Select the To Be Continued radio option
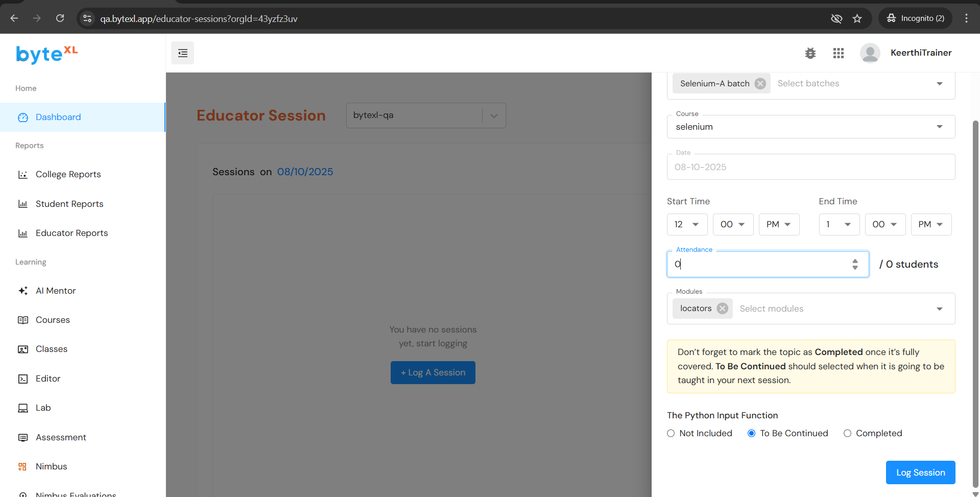Screen dimensions: 980x497 751,433
